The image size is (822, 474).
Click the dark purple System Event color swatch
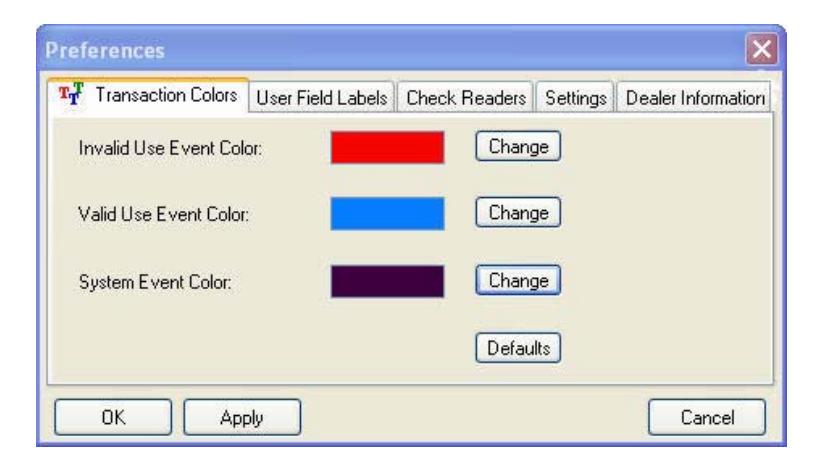tap(387, 281)
